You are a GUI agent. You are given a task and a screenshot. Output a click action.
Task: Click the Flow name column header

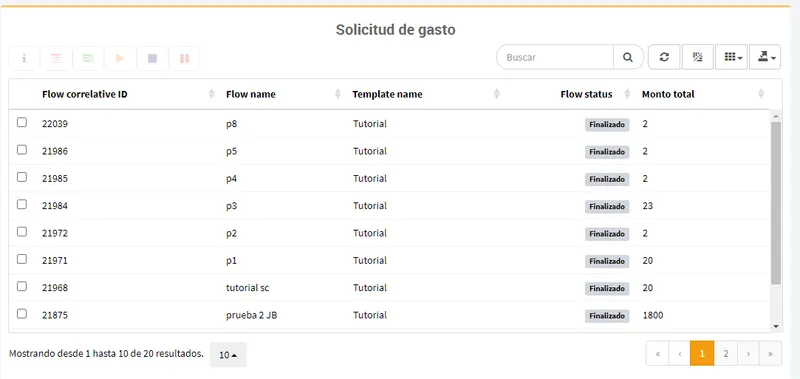coord(251,94)
